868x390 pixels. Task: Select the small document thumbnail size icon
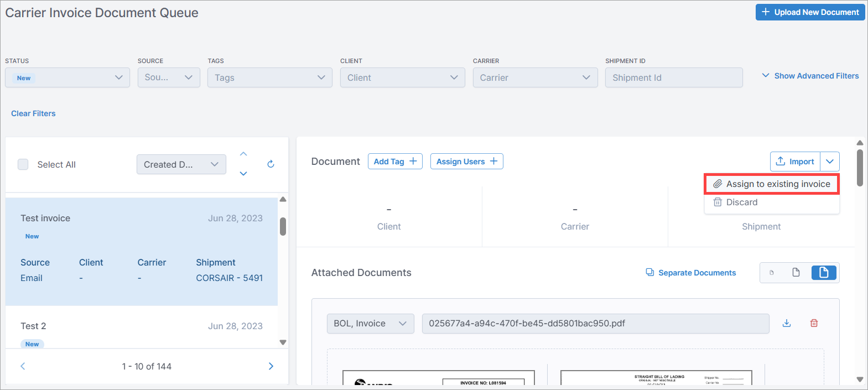[x=772, y=273]
